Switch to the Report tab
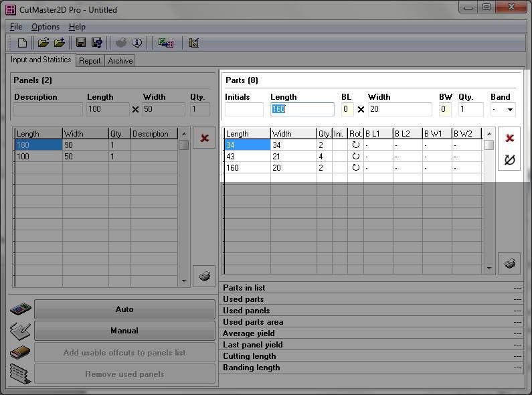Screen dimensions: 532x395 [90, 60]
